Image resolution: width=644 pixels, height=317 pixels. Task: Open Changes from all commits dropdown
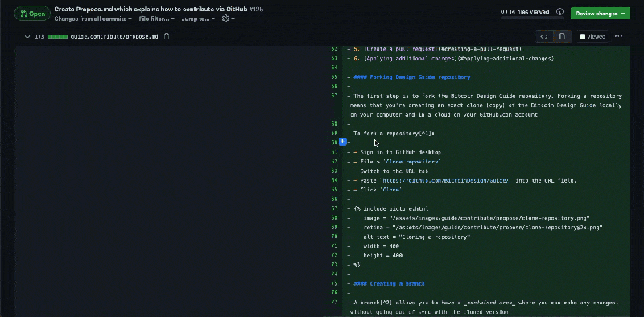click(x=93, y=19)
